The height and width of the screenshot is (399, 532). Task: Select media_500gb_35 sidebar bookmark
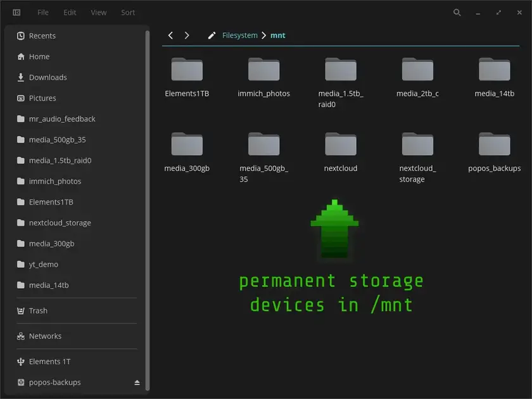click(x=77, y=139)
